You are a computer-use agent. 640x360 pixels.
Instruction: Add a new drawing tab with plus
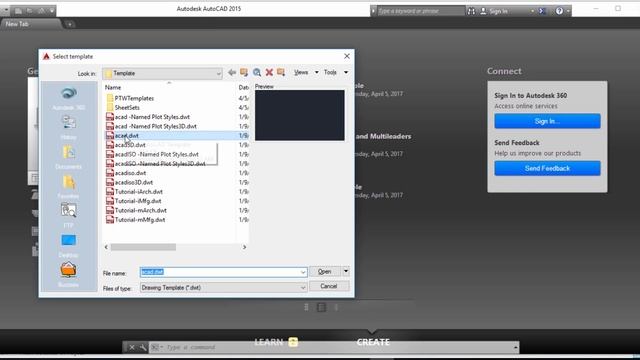(70, 24)
